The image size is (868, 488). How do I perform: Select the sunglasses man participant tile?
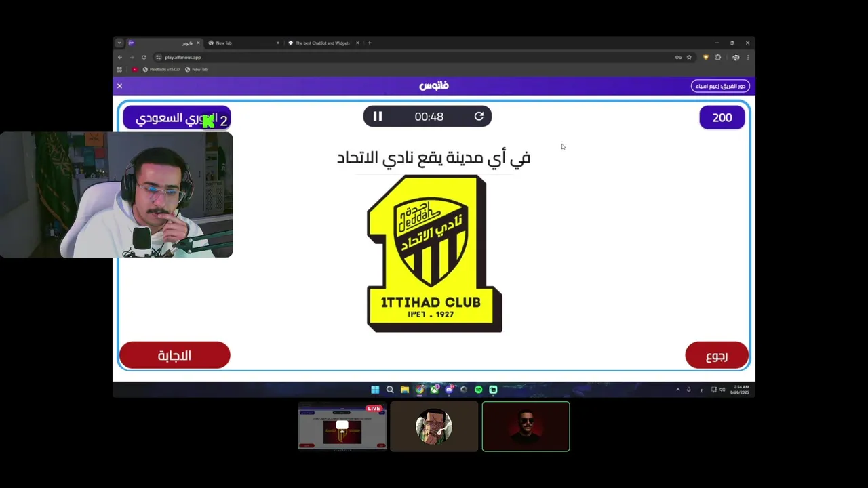526,426
